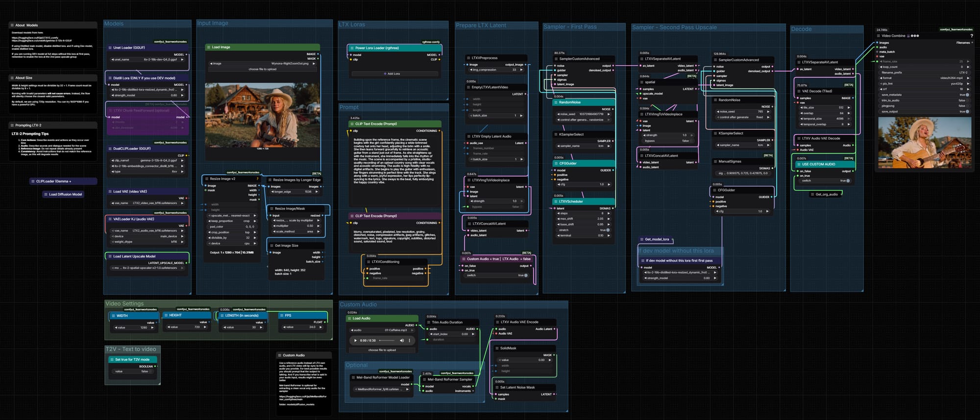Image resolution: width=980 pixels, height=420 pixels.
Task: Enable pingpong in Video Combine
Action: pos(967,106)
